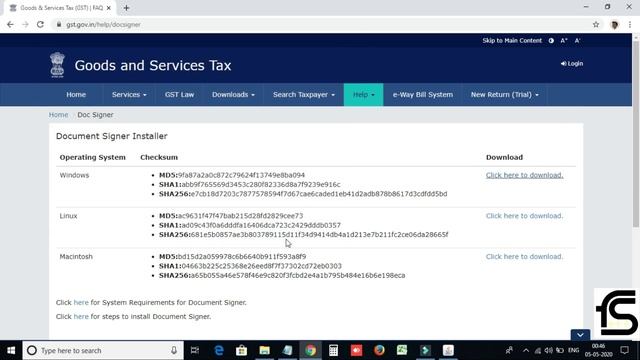Click the national emblem logo

57,65
